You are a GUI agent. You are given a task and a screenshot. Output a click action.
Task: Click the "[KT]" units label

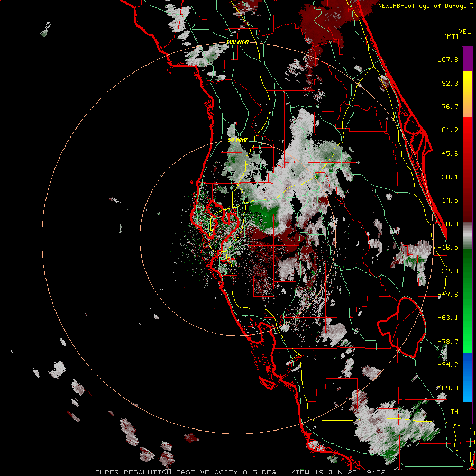[452, 36]
